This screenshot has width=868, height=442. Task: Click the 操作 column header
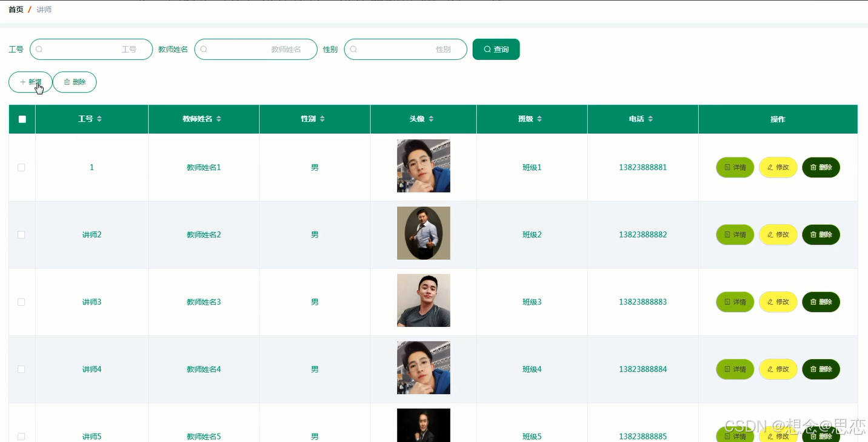tap(778, 119)
